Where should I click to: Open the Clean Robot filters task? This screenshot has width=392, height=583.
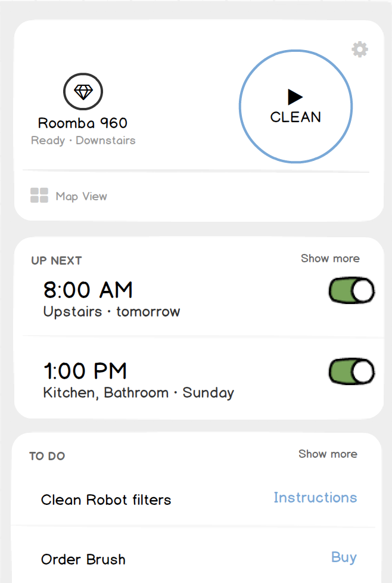coord(106,500)
